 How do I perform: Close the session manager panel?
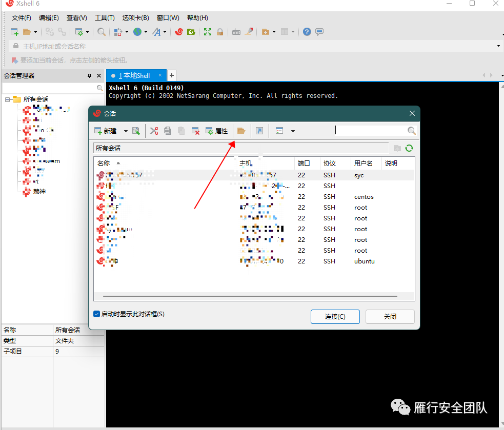click(x=99, y=76)
